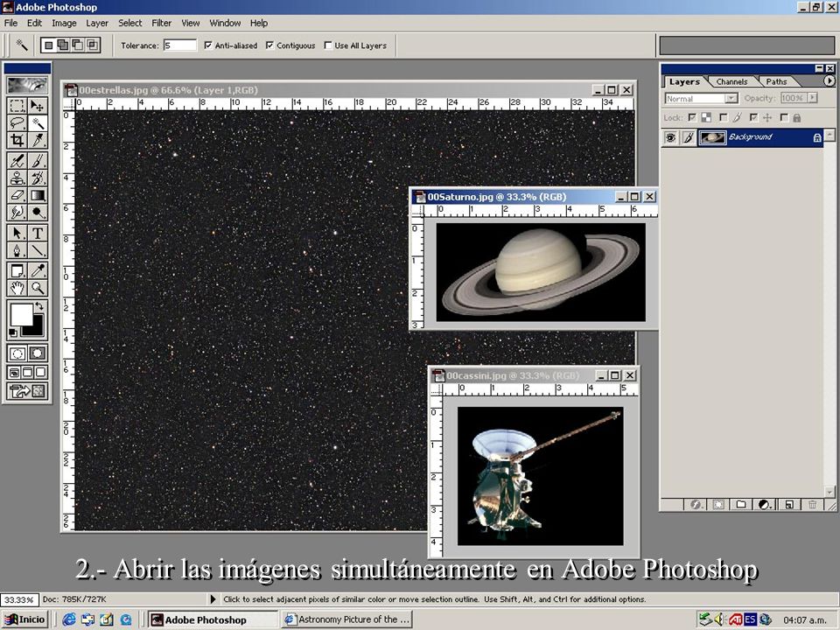
Task: Open the Layers palette flyout menu
Action: pos(829,80)
